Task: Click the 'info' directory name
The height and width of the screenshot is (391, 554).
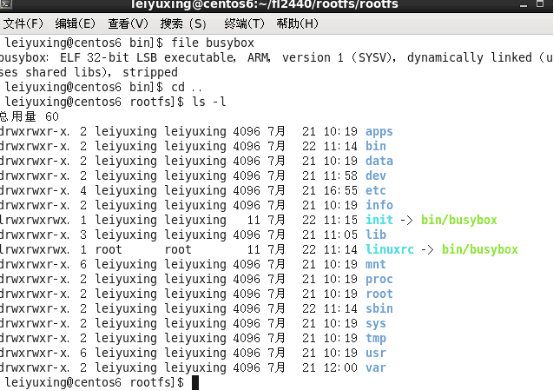Action: pyautogui.click(x=379, y=205)
